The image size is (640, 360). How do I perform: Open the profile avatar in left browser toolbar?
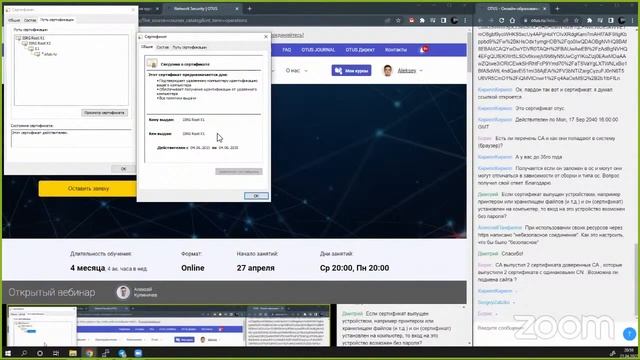454,20
